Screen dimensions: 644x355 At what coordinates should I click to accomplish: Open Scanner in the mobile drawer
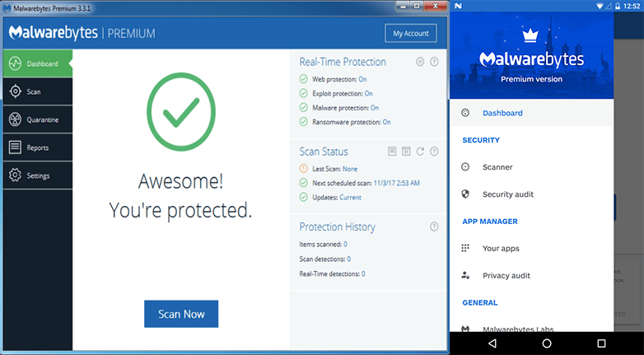tap(531, 167)
